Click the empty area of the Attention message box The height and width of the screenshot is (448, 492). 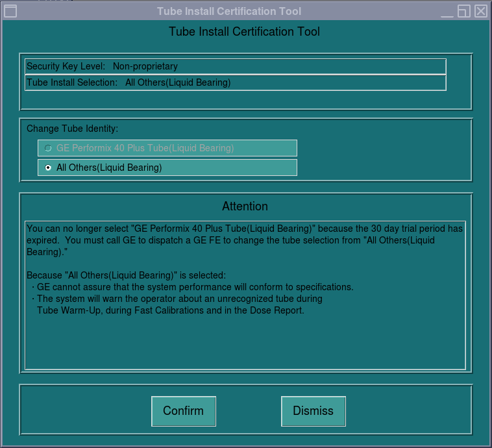click(245, 344)
